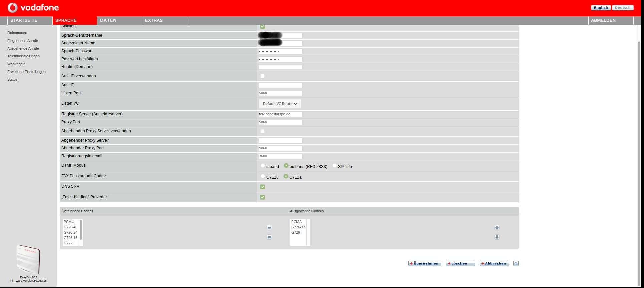
Task: Open the Eingehende Anrufe sidebar link
Action: coord(23,41)
